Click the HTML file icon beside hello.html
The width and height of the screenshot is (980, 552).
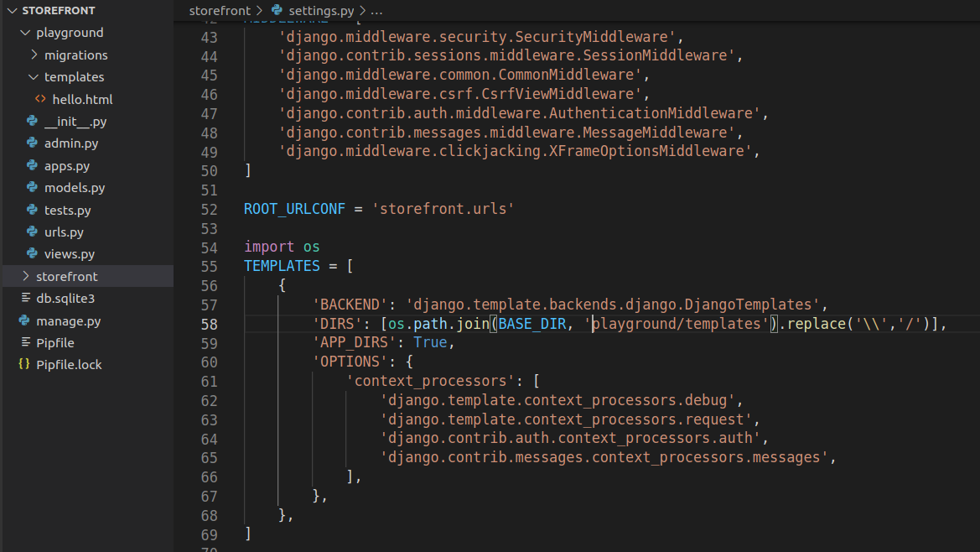pos(39,99)
